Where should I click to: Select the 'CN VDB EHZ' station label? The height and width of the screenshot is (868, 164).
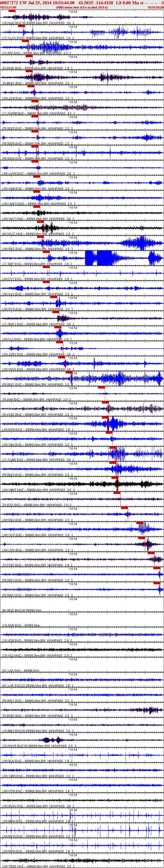[x=12, y=641]
